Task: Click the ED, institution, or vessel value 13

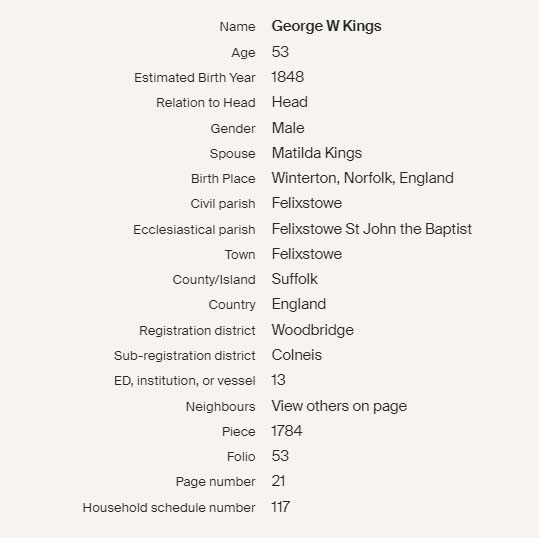Action: click(x=278, y=380)
